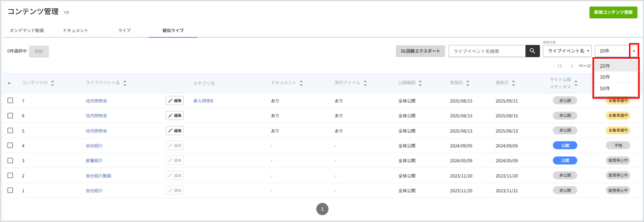The width and height of the screenshot is (644, 222).
Task: Switch to the ライブ tab
Action: (124, 30)
